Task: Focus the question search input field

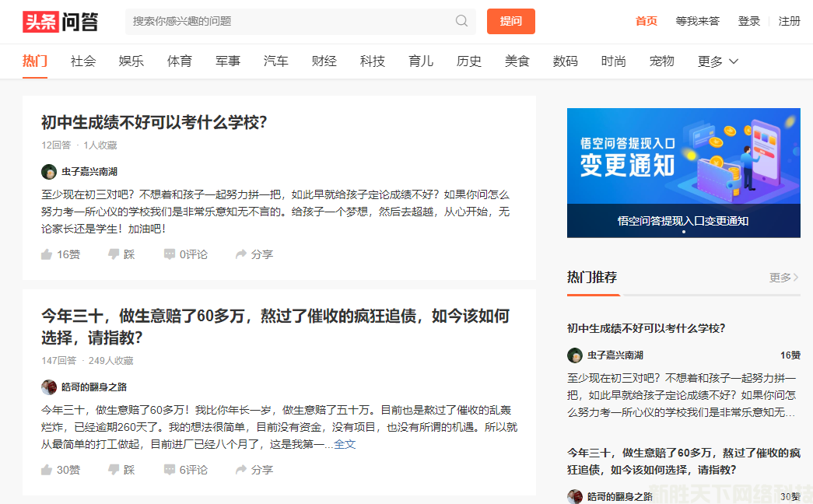Action: pyautogui.click(x=292, y=22)
